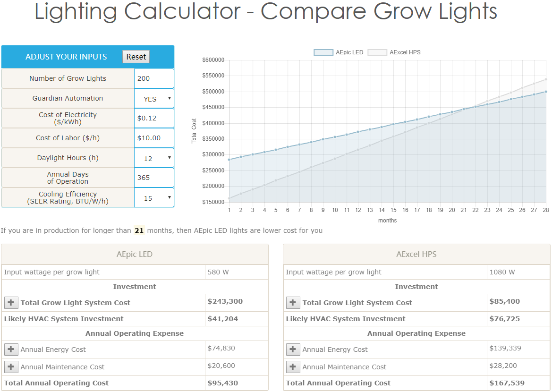Click the 'Total Cost' y-axis label
This screenshot has width=552, height=392.
coord(194,131)
